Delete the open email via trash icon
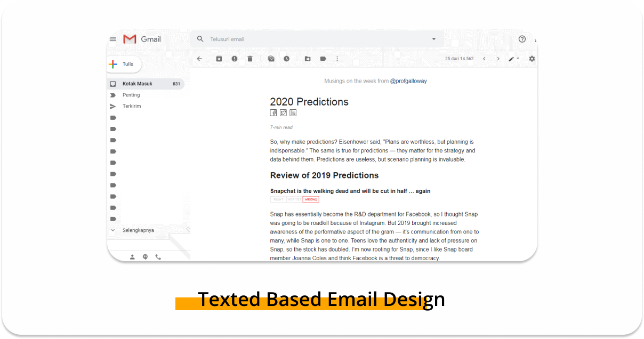644x339 pixels. pos(250,59)
